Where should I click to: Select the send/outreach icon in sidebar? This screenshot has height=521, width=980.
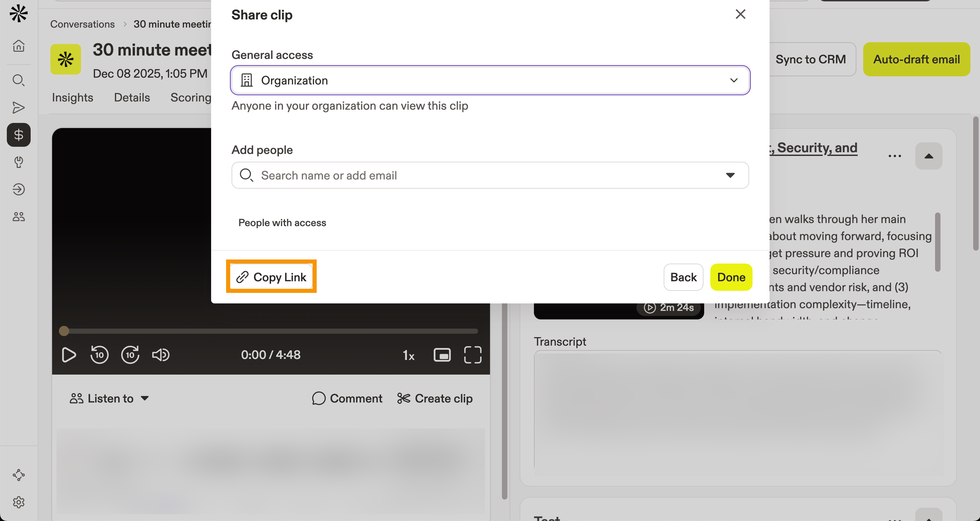tap(18, 108)
